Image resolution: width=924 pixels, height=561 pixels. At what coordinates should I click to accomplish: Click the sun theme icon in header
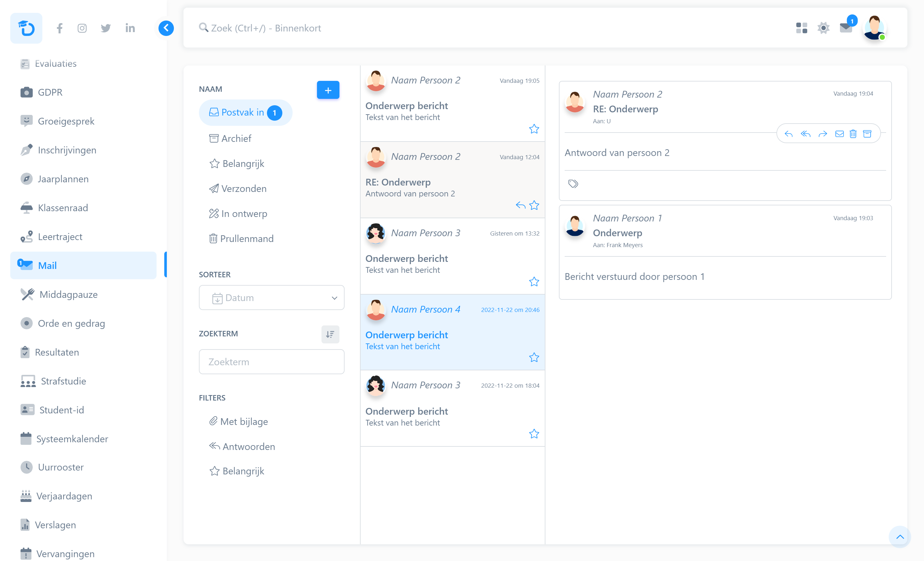coord(824,28)
